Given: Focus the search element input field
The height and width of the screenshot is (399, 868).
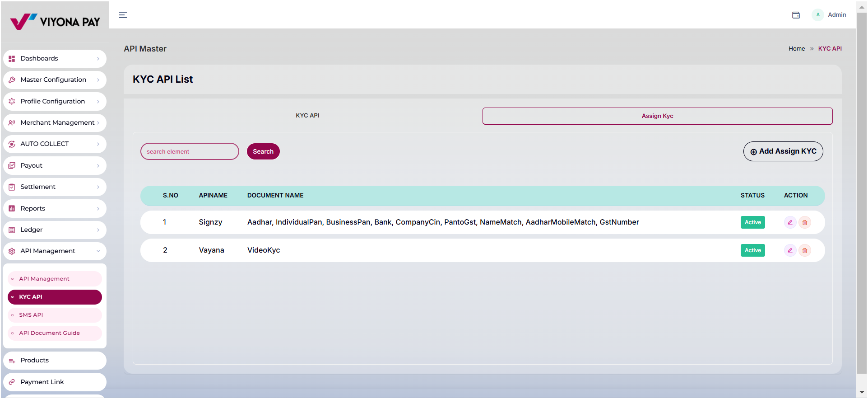Looking at the screenshot, I should (190, 151).
